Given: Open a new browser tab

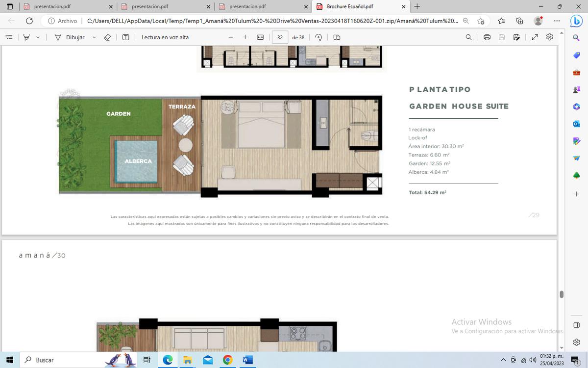Looking at the screenshot, I should 417,6.
